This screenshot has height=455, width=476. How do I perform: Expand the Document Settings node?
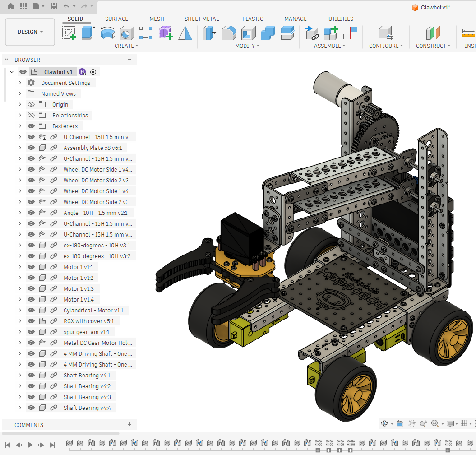point(20,83)
